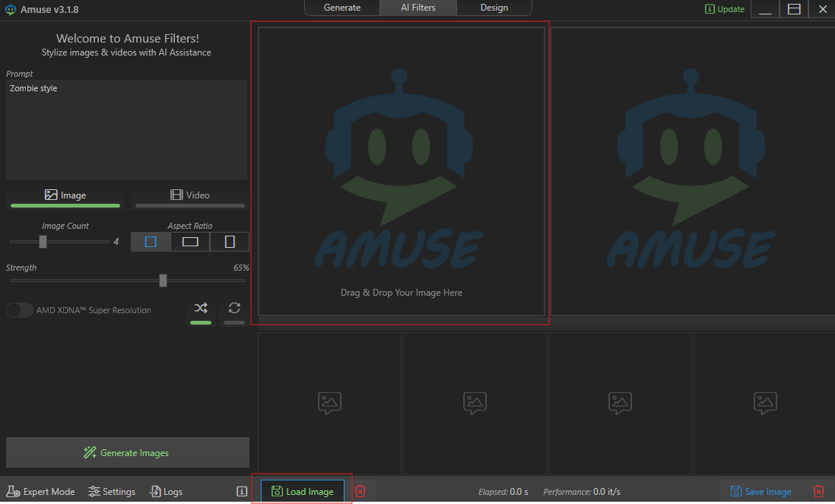Screen dimensions: 835x504
Task: Select the Video mode tab
Action: click(189, 196)
